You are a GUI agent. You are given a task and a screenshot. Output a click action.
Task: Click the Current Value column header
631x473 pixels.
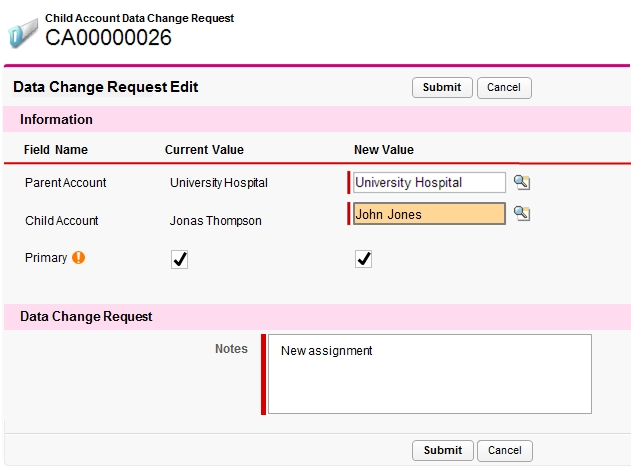pos(204,150)
